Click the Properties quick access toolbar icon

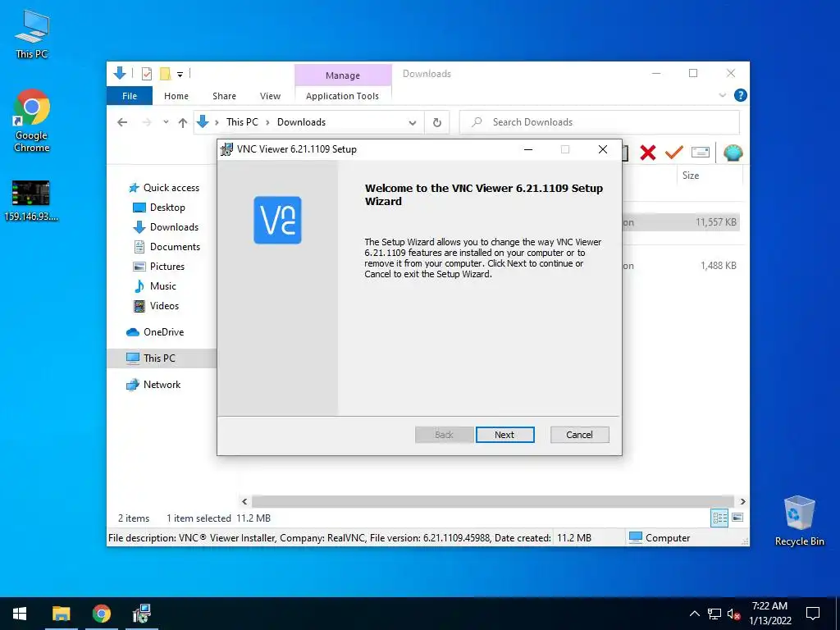(147, 74)
